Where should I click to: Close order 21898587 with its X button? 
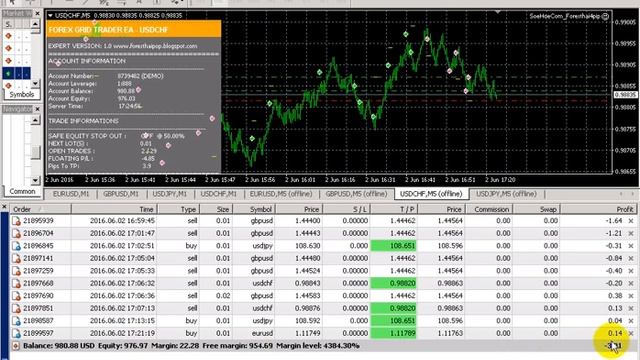[631, 321]
